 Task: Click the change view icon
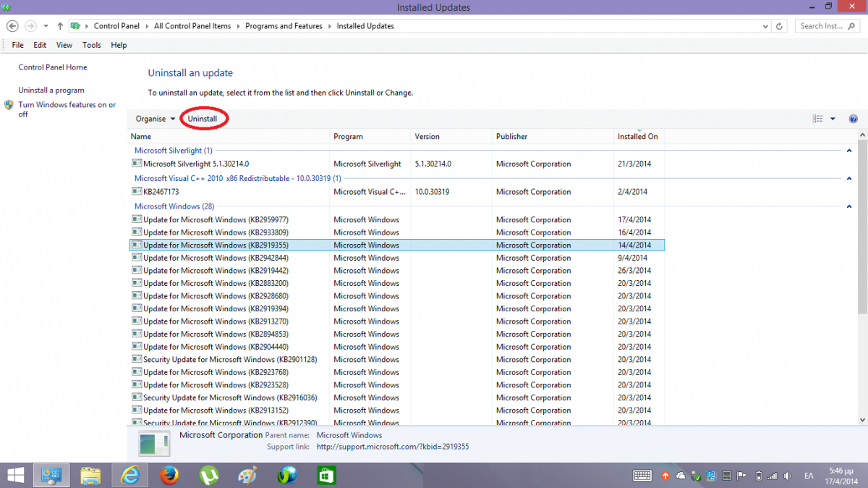pyautogui.click(x=818, y=119)
